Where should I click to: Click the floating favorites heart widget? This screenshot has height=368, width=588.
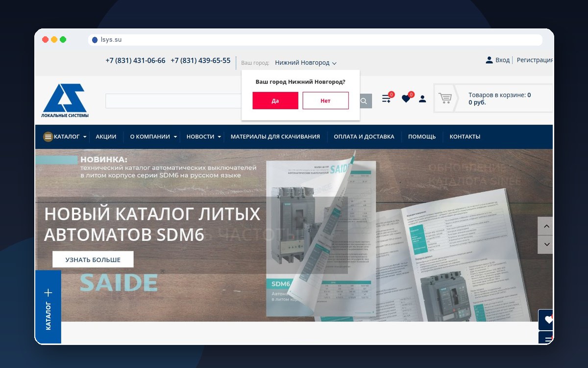click(x=546, y=319)
